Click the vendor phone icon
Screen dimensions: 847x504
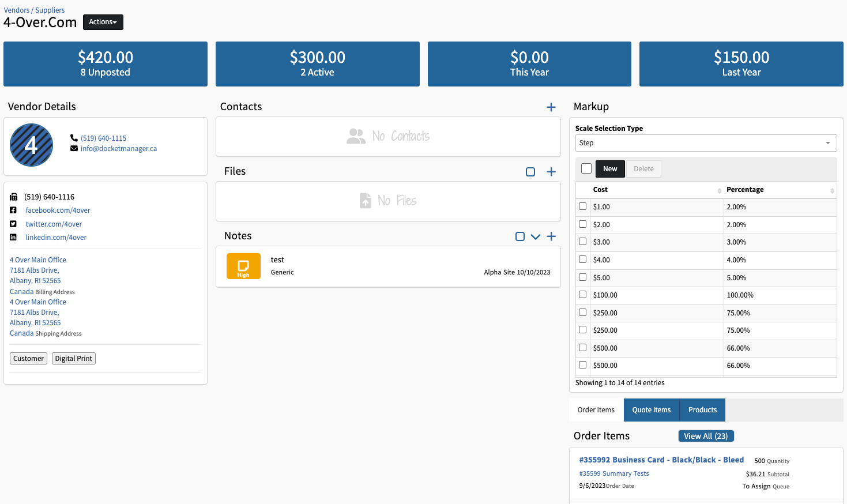click(x=74, y=138)
